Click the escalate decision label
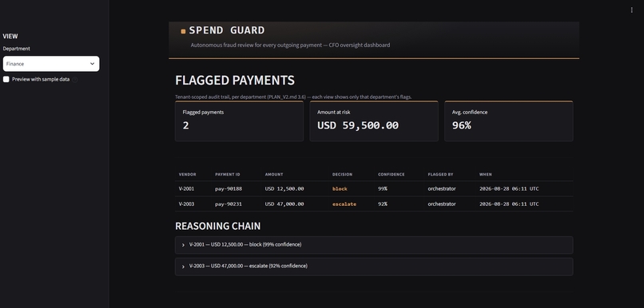This screenshot has width=644, height=308. click(x=344, y=203)
